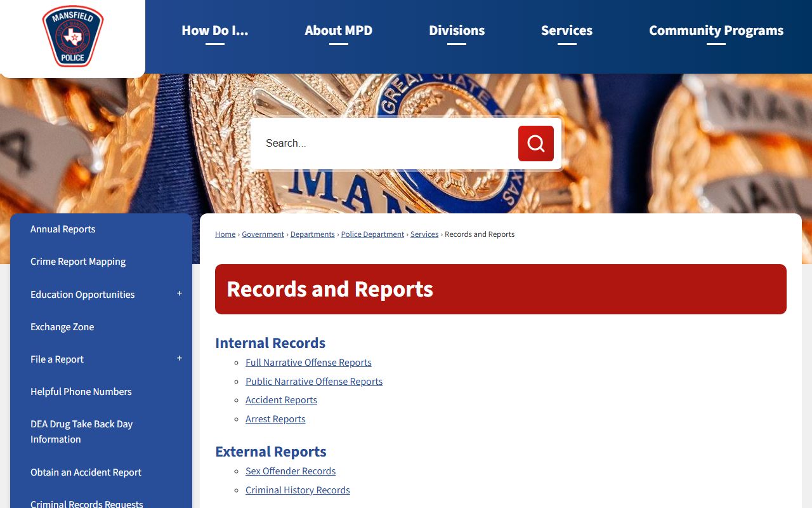812x508 pixels.
Task: Open Crime Report Mapping sidebar link
Action: (78, 262)
